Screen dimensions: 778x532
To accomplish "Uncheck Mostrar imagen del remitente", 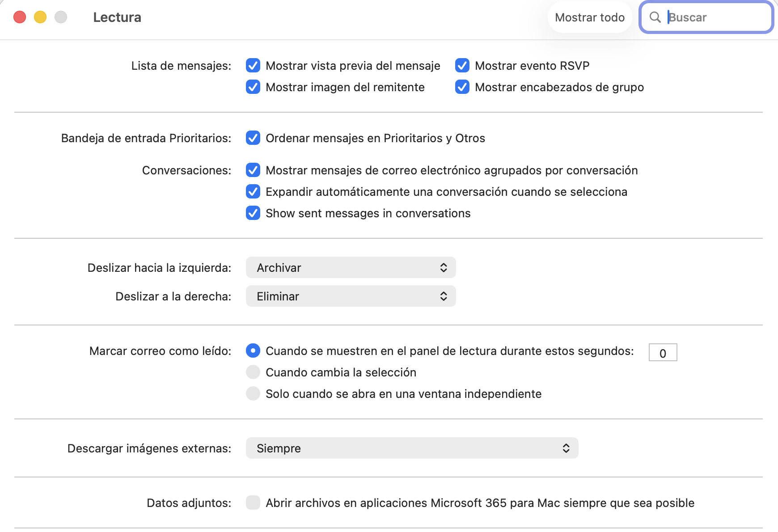I will click(x=253, y=87).
